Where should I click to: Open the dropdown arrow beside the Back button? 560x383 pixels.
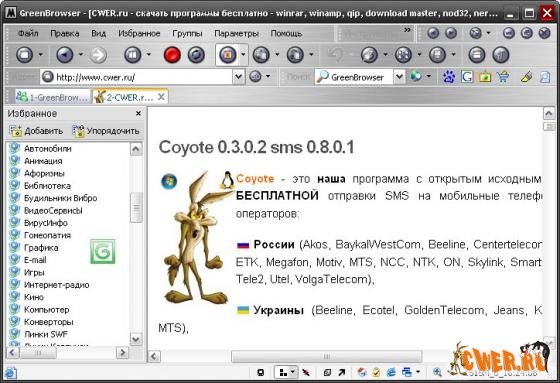[81, 55]
